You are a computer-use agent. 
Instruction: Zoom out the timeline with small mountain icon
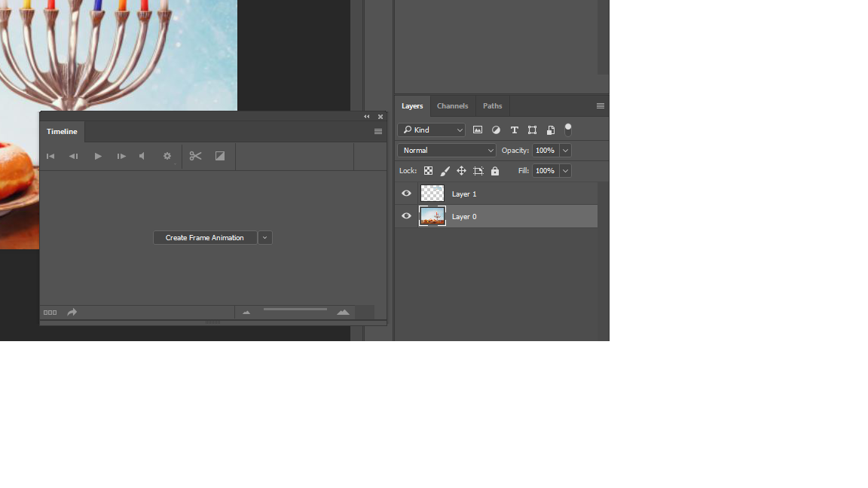pos(246,313)
